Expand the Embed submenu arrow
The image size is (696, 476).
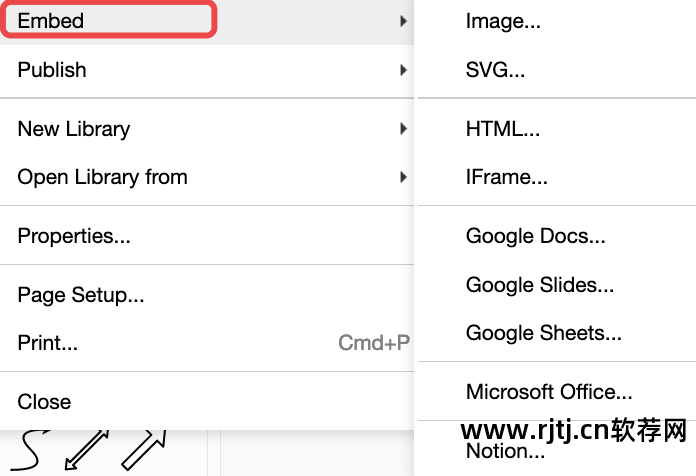[x=403, y=21]
